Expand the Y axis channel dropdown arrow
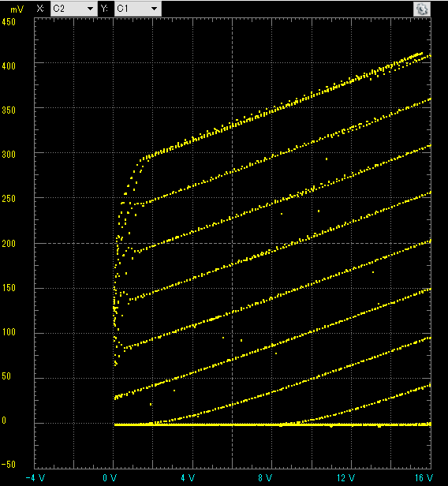The width and height of the screenshot is (448, 486). coord(154,9)
